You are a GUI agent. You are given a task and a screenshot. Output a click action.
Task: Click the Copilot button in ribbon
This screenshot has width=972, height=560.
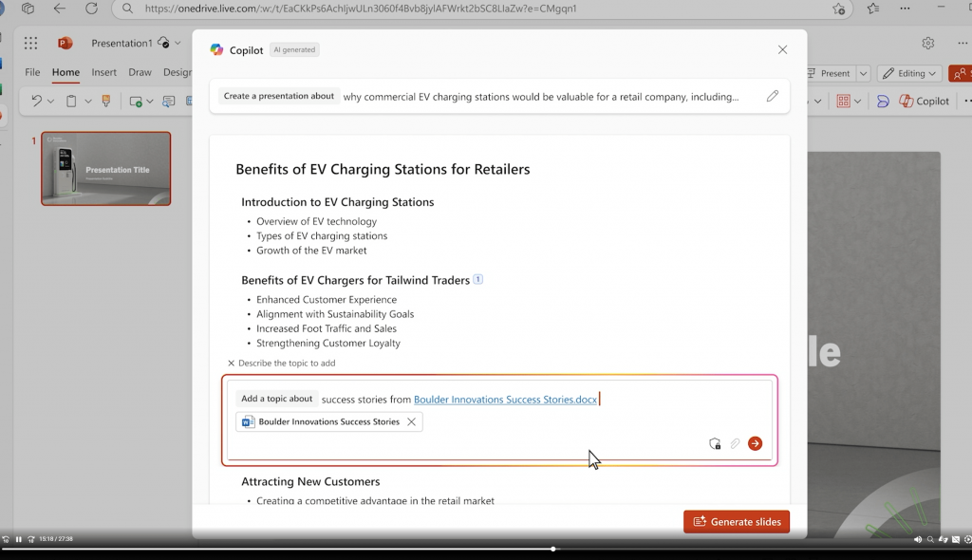[925, 102]
